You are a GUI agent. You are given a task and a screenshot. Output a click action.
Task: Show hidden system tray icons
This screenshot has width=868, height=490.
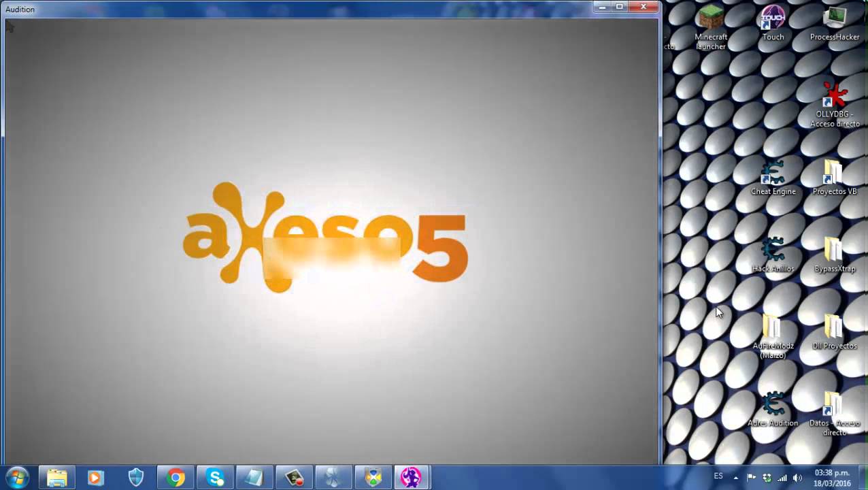tap(735, 478)
